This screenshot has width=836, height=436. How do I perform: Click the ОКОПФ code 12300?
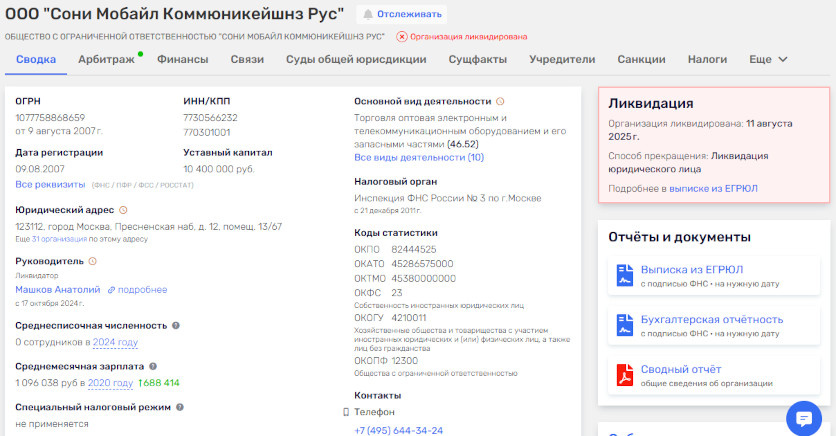tap(405, 360)
